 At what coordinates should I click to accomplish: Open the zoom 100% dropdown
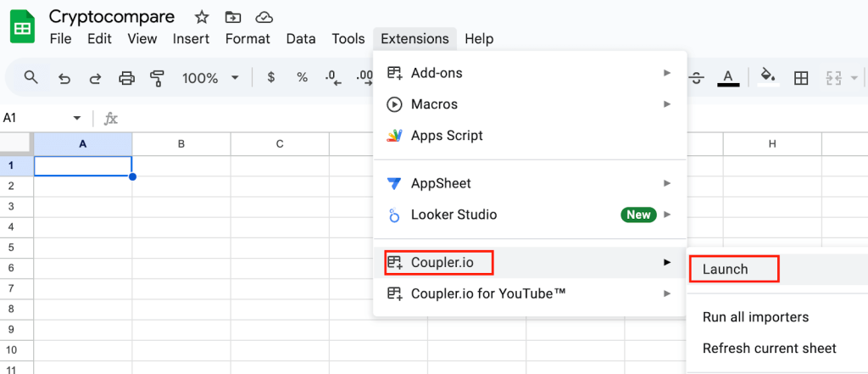point(210,78)
